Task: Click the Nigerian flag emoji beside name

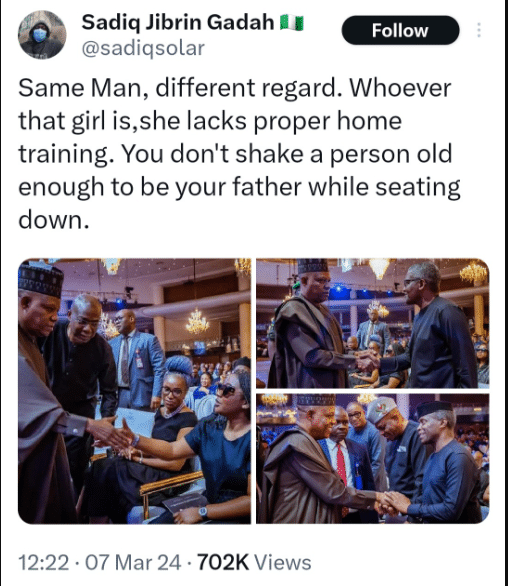Action: point(292,22)
